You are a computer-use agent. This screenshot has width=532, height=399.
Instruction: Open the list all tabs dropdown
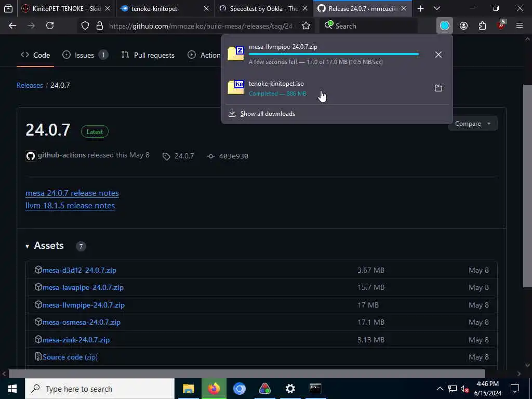click(437, 8)
